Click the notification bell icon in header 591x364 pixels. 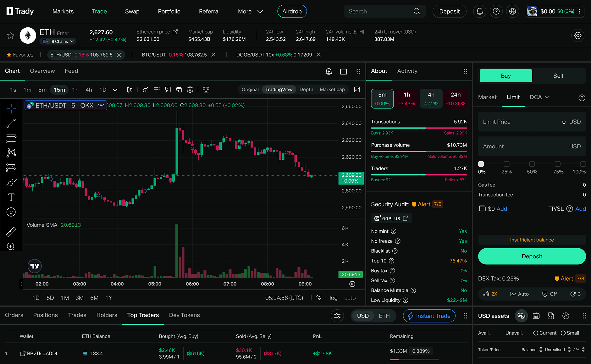(480, 11)
